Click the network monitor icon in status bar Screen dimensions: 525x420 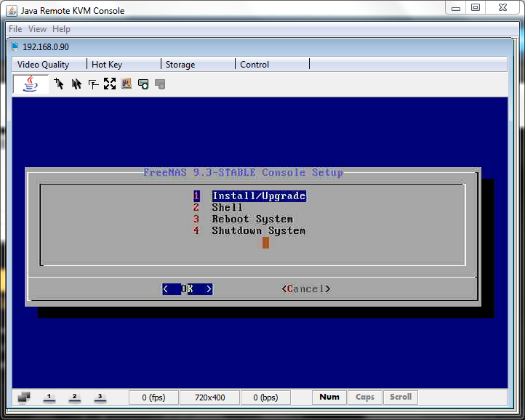(x=24, y=397)
